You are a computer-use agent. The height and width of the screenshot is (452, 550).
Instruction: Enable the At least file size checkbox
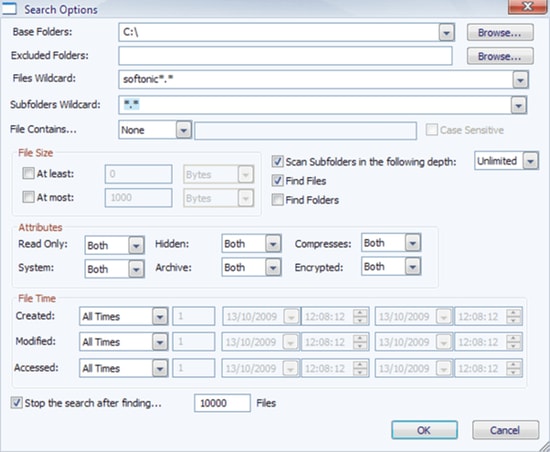28,173
